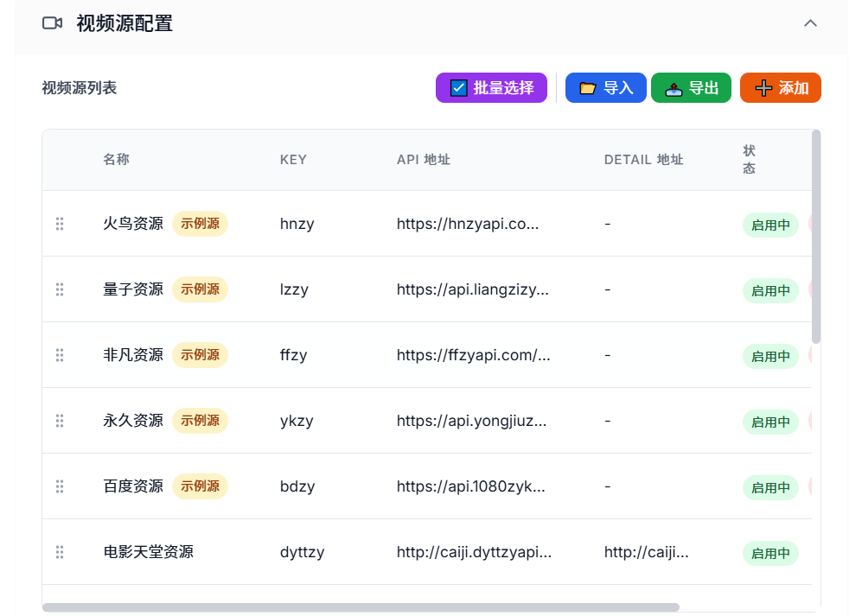Click the 批量选择 batch select button

[491, 88]
